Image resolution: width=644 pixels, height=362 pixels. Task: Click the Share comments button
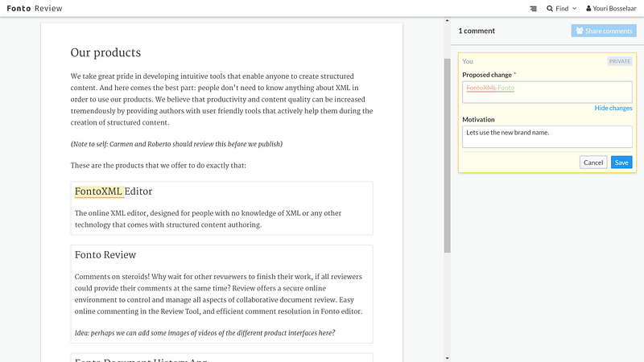click(604, 31)
